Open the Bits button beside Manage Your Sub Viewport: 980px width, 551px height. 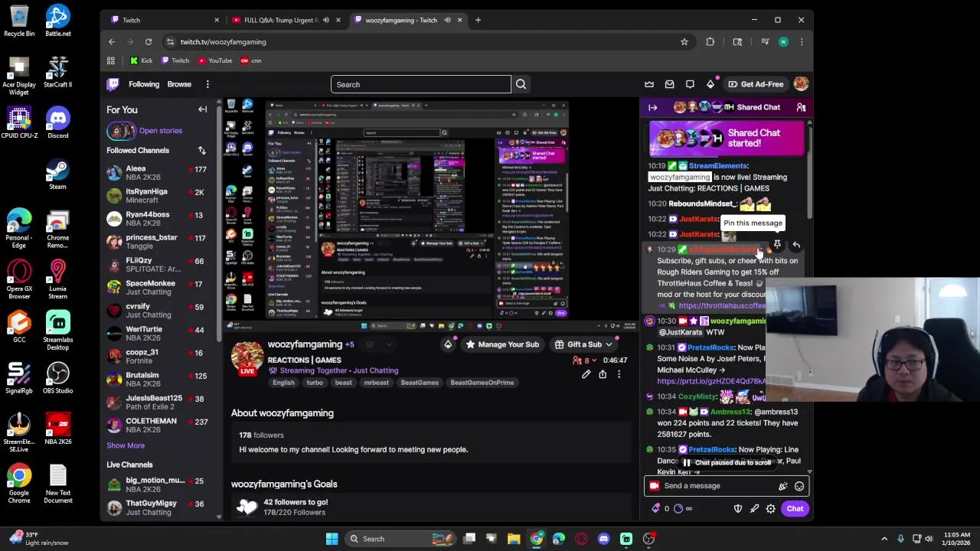(x=448, y=344)
